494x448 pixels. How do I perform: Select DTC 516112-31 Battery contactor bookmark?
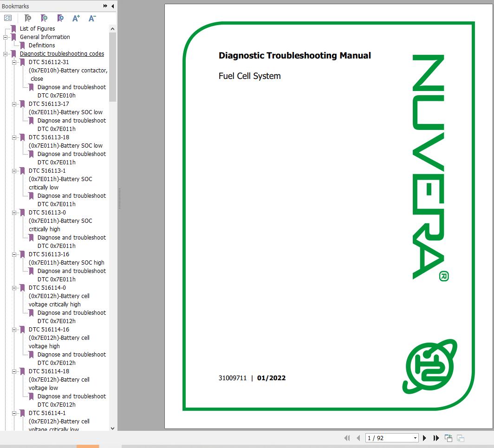(x=68, y=70)
